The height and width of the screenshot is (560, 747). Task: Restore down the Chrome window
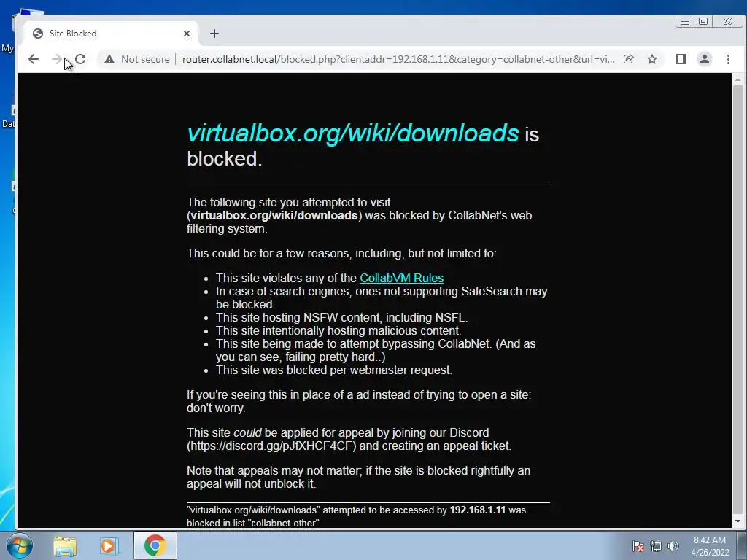[x=703, y=22]
